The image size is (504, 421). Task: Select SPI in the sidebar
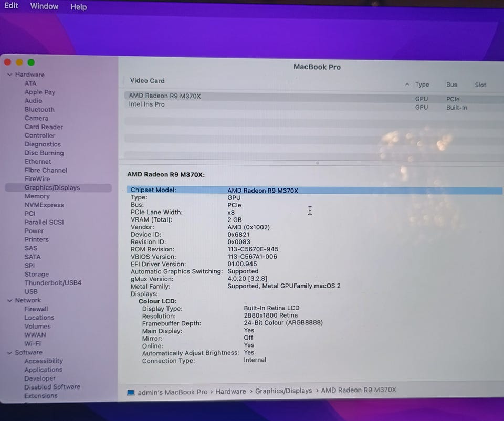(x=29, y=266)
